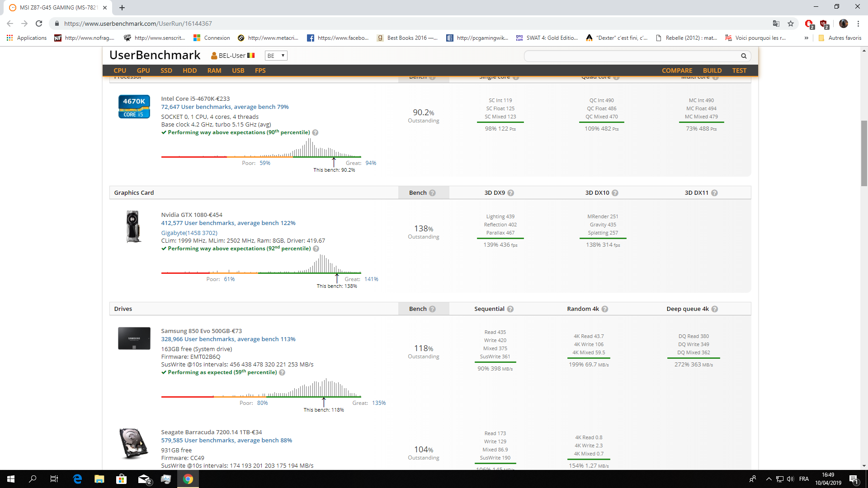Click the page vertical scrollbar thumb

point(864,154)
